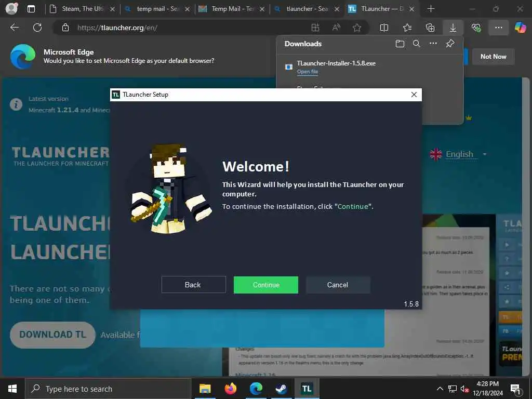
Task: Select the active TLauncher tab
Action: coord(382,9)
